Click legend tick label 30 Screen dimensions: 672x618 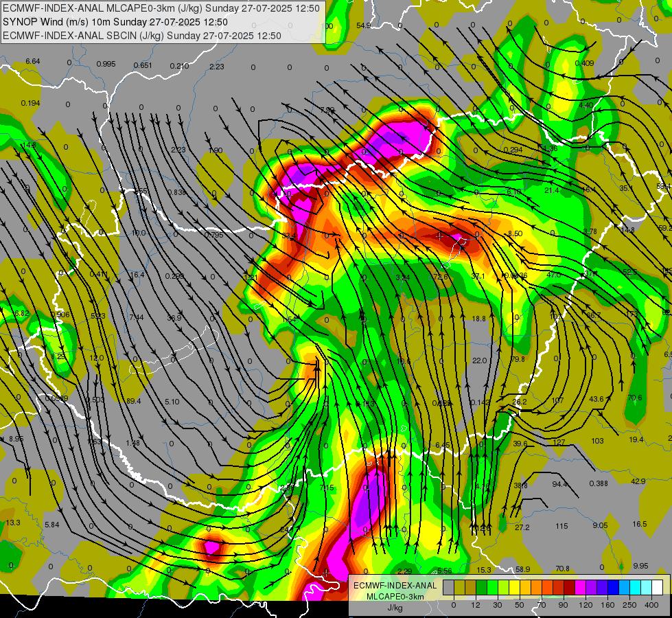coord(498,605)
